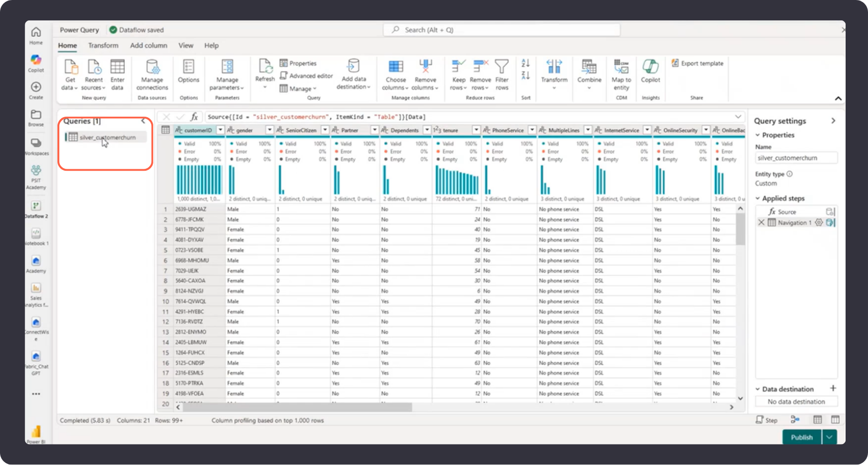Click the Search box at top
This screenshot has height=465, width=868.
(501, 30)
